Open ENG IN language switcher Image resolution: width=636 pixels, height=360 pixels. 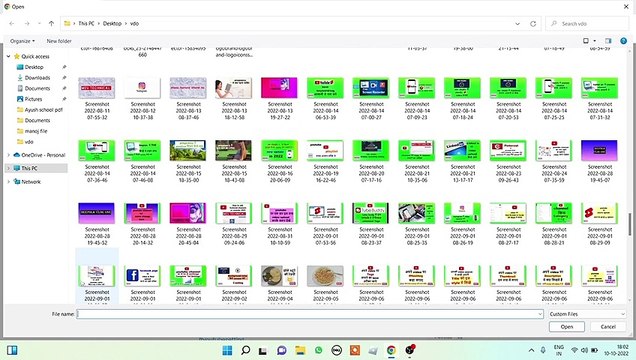click(559, 350)
